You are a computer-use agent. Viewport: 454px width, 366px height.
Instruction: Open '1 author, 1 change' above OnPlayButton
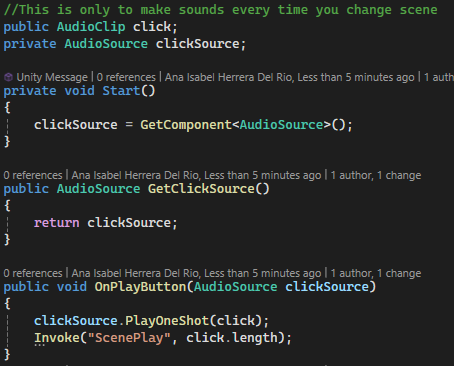376,273
